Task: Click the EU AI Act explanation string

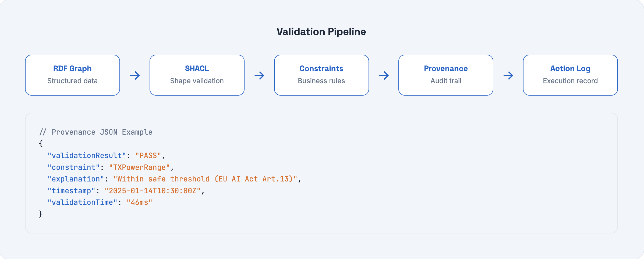Action: point(205,179)
